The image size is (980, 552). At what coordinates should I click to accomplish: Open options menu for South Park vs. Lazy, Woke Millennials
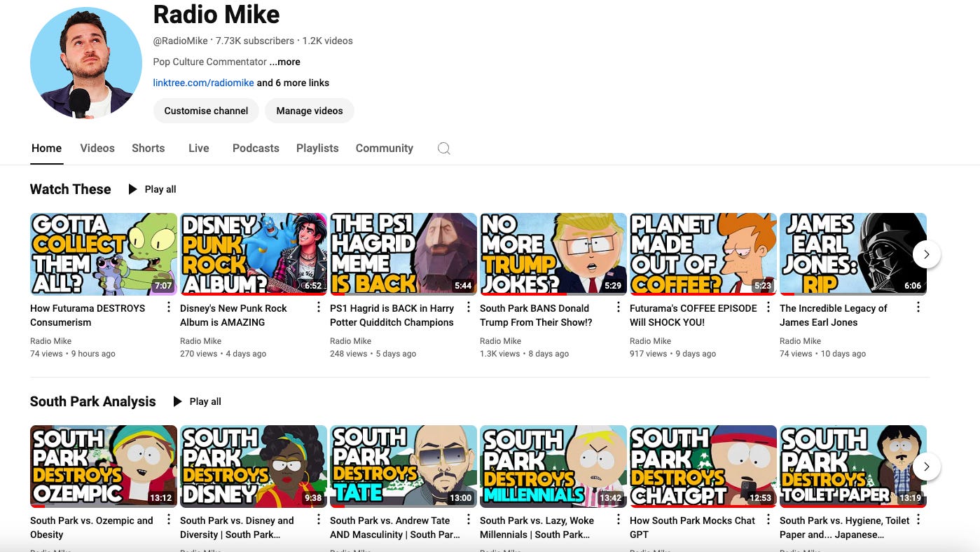coord(618,520)
